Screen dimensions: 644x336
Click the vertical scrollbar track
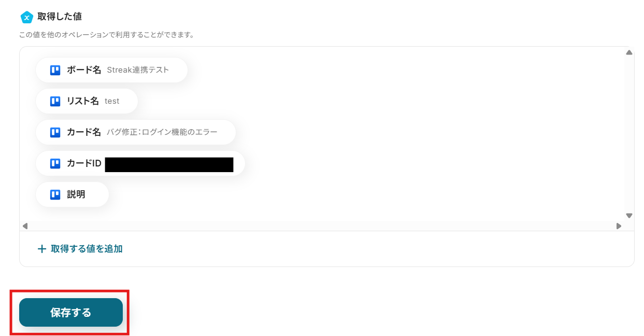(629, 134)
